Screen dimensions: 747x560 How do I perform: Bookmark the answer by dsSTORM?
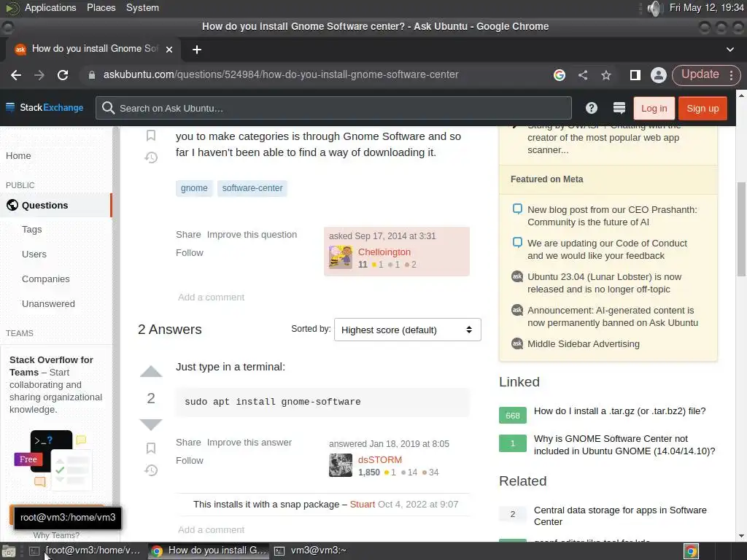(x=151, y=448)
